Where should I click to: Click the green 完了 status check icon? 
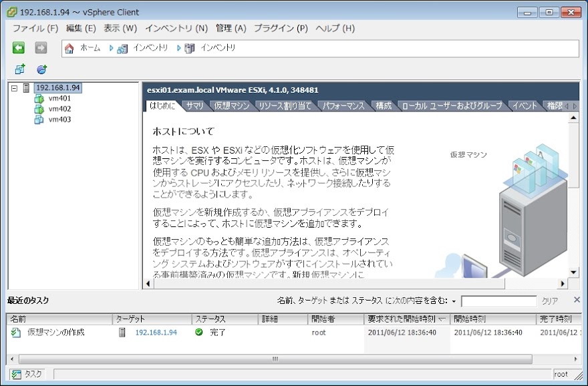coord(199,332)
